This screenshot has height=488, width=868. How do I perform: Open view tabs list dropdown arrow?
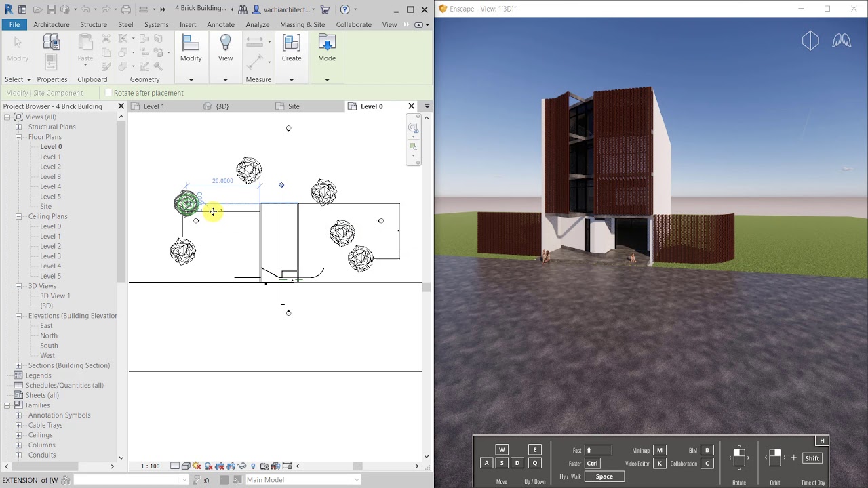(x=427, y=106)
